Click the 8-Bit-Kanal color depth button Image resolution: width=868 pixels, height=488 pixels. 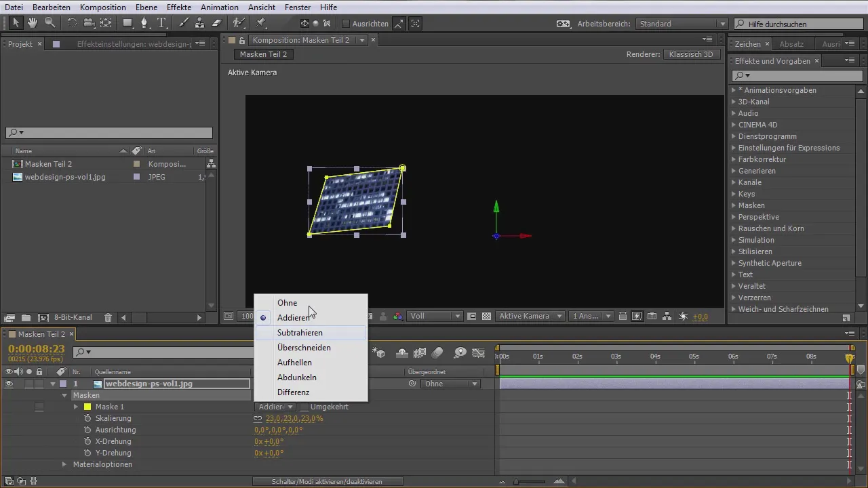click(73, 317)
